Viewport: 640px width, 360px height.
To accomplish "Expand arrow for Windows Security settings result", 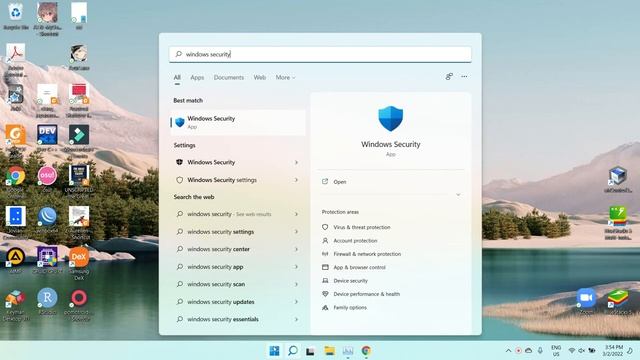I will tap(296, 180).
